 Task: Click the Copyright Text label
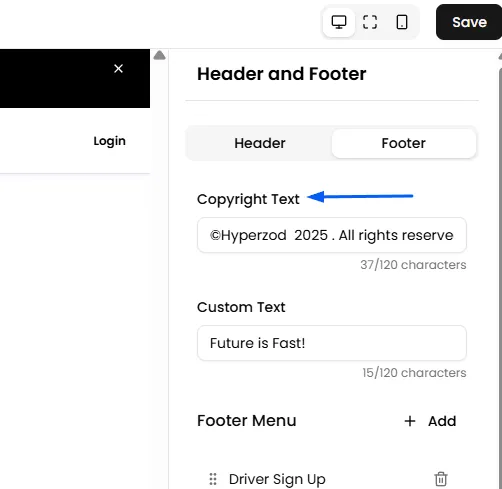tap(248, 199)
